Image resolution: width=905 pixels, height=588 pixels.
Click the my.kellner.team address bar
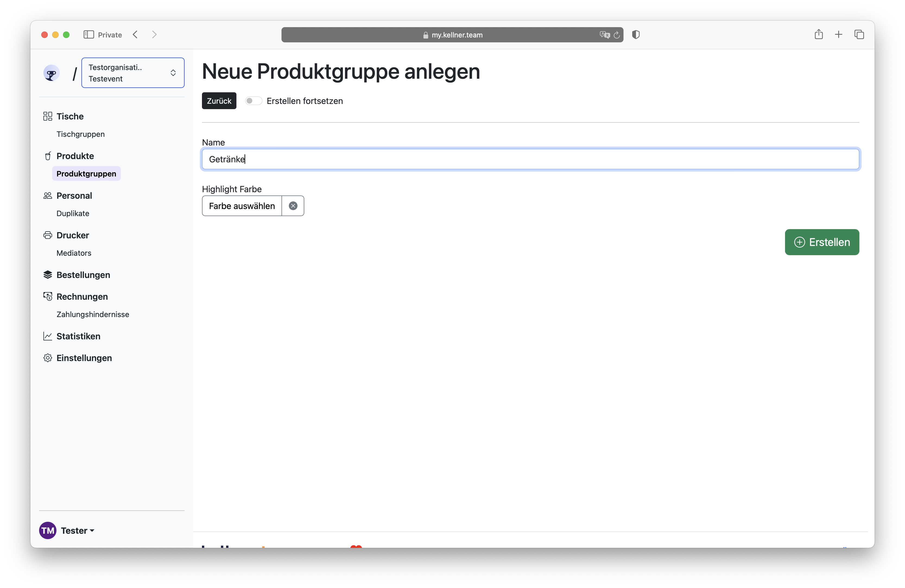(452, 34)
